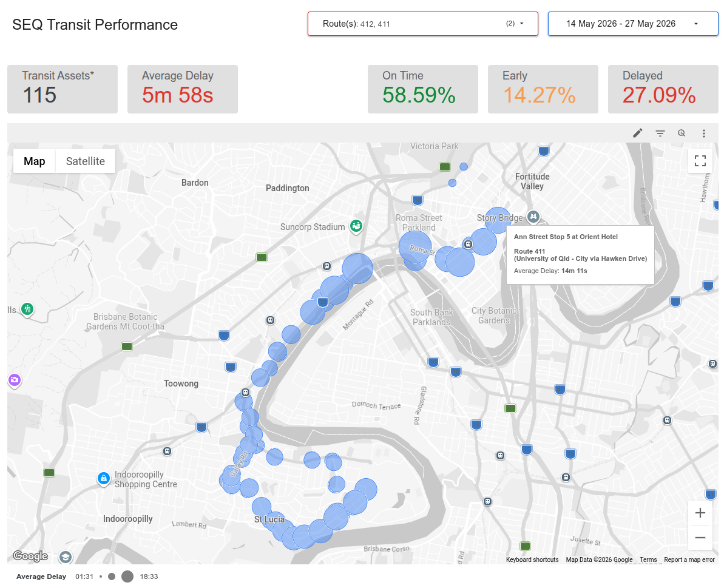The width and height of the screenshot is (724, 588).
Task: Click the train station icon near Toowong
Action: 246,393
